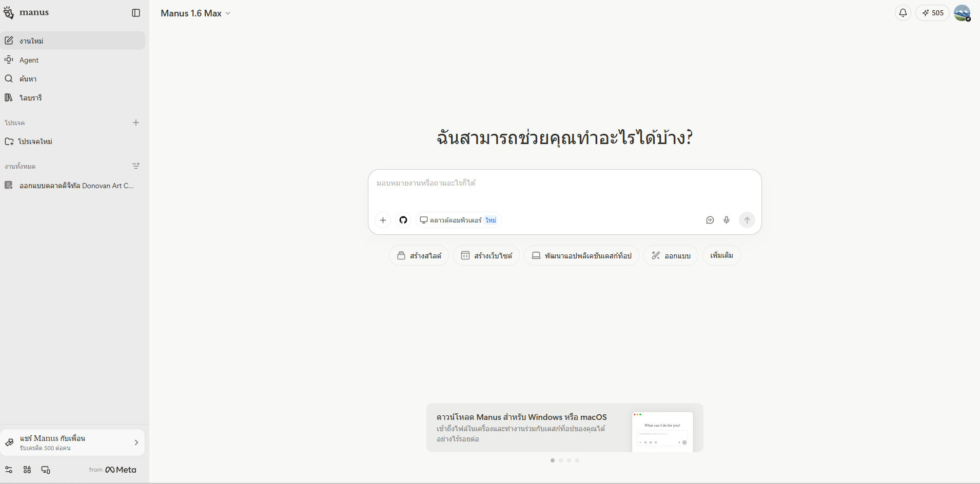This screenshot has width=980, height=484.
Task: Click the send arrow button
Action: 747,220
